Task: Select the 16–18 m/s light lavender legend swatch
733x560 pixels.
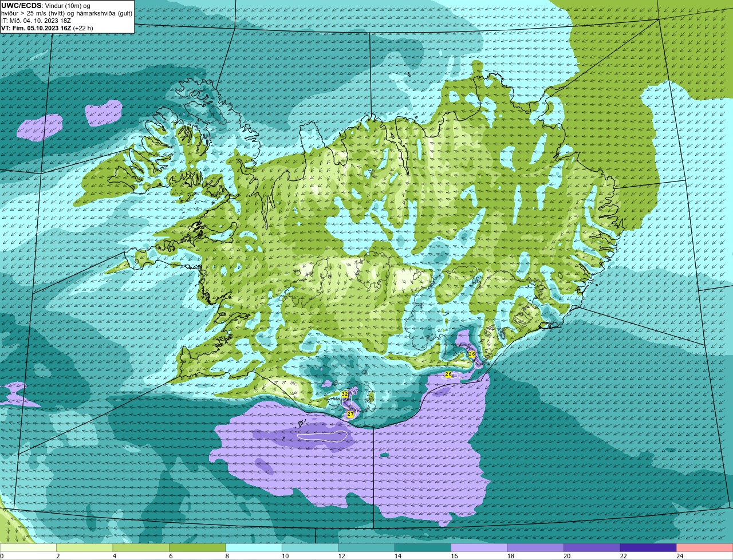Action: pyautogui.click(x=479, y=548)
